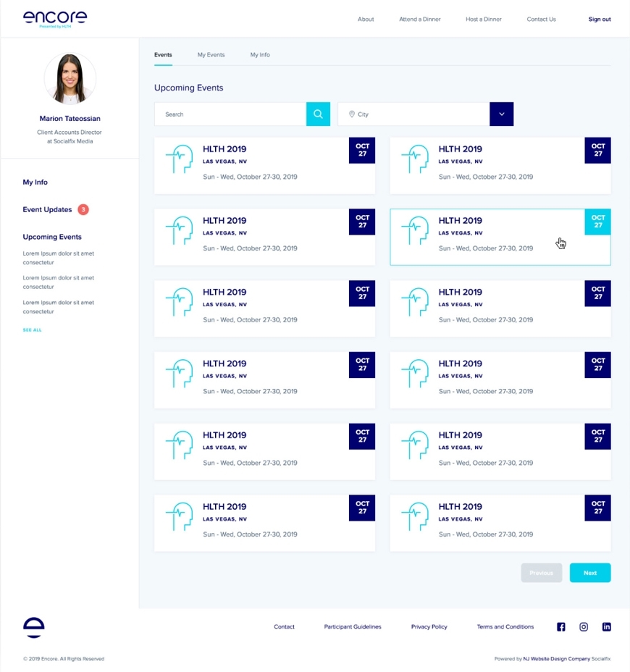Click the Upcoming Events sidebar heading
Image resolution: width=630 pixels, height=672 pixels.
[x=52, y=237]
